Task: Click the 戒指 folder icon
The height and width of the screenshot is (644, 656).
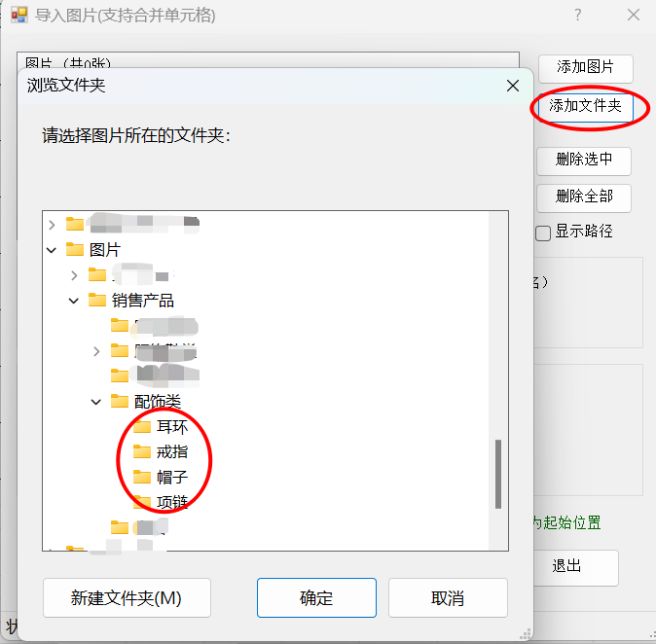Action: tap(142, 451)
